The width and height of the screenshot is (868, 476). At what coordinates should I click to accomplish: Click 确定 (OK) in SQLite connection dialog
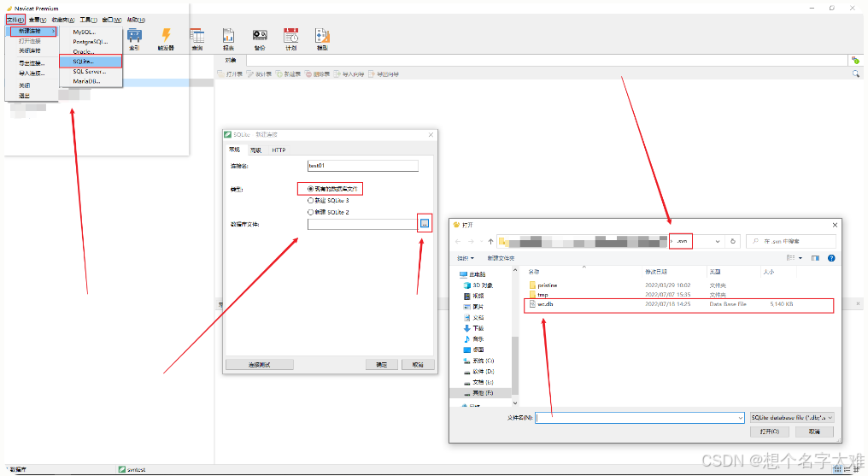(382, 365)
